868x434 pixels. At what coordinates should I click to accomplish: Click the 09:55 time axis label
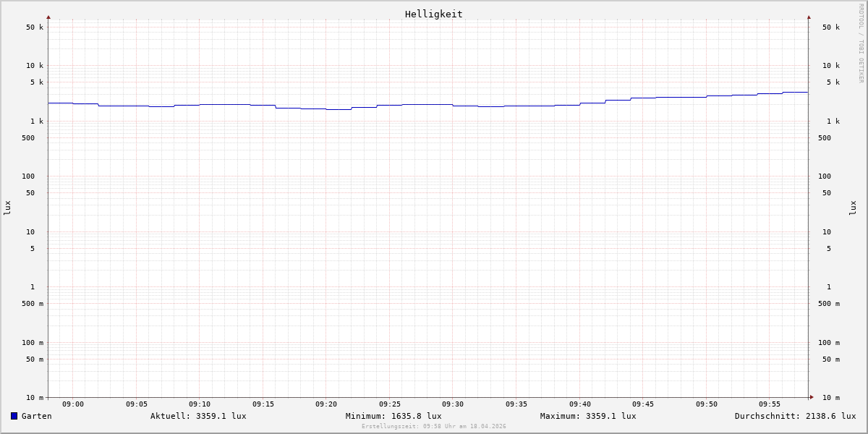pyautogui.click(x=770, y=404)
